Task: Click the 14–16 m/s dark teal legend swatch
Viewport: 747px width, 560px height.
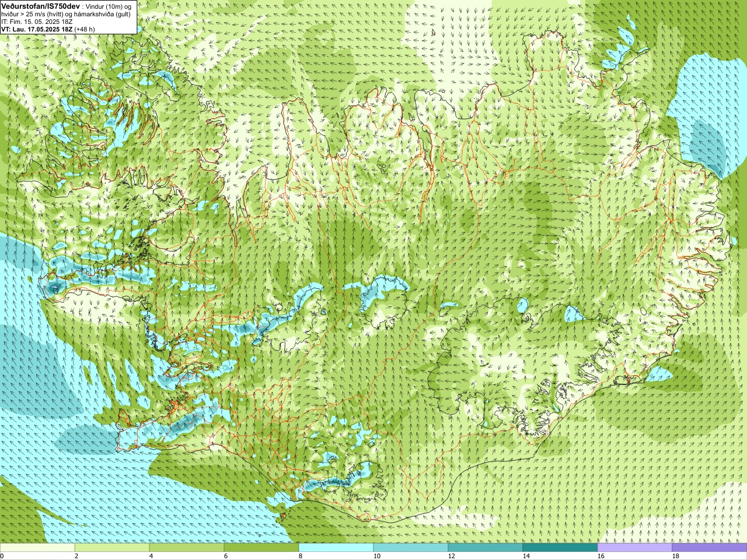Action: [x=560, y=548]
